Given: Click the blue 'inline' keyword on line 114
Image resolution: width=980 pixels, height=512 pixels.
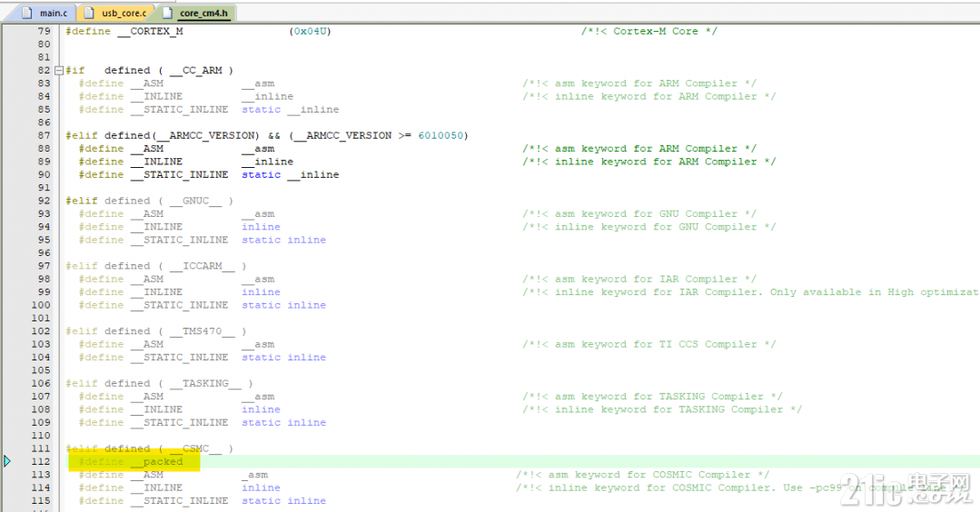Looking at the screenshot, I should pyautogui.click(x=262, y=488).
